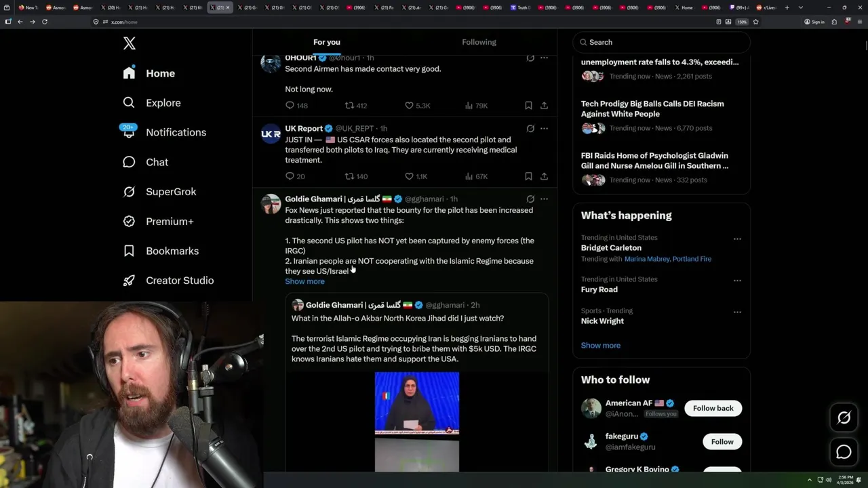
Task: Open more options on UK Report post
Action: tap(544, 129)
